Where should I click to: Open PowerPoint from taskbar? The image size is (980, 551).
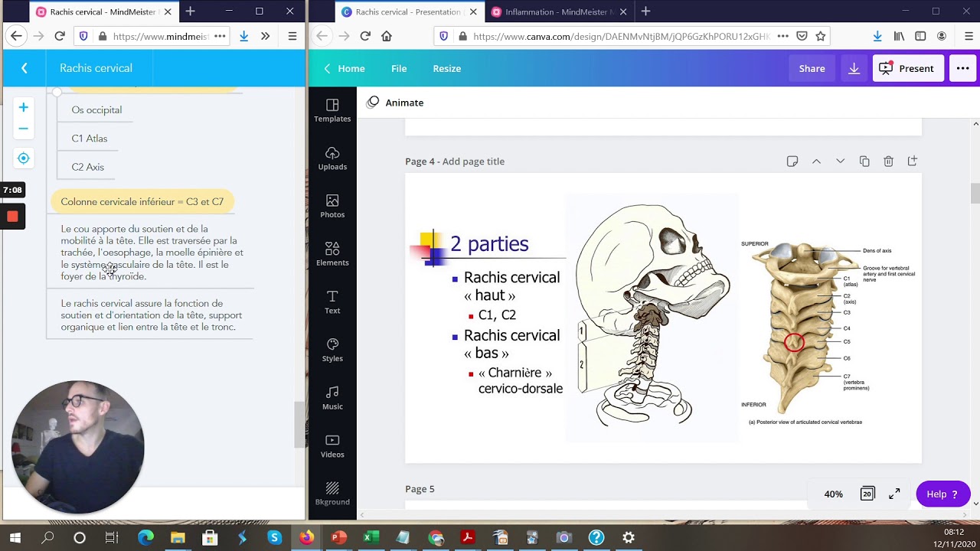pos(338,537)
